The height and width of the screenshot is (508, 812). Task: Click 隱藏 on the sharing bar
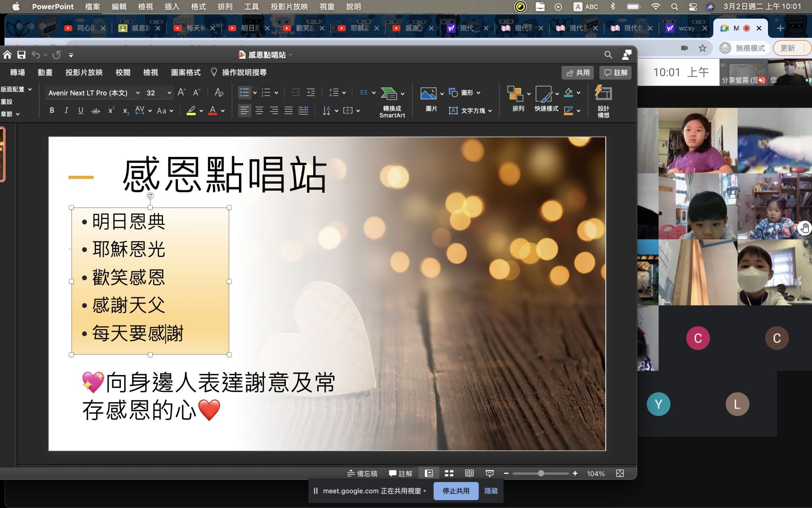[x=491, y=491]
